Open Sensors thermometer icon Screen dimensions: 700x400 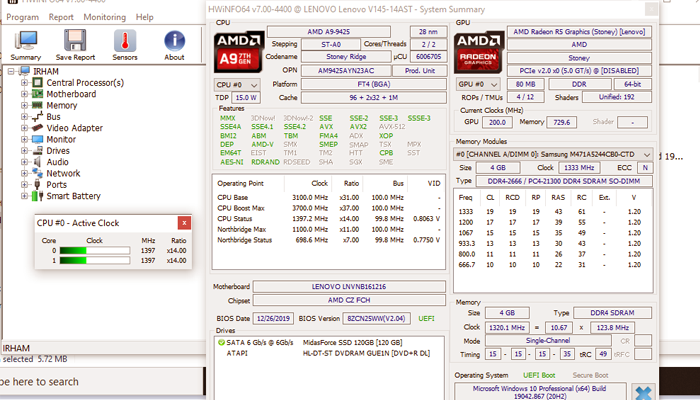coord(125,41)
